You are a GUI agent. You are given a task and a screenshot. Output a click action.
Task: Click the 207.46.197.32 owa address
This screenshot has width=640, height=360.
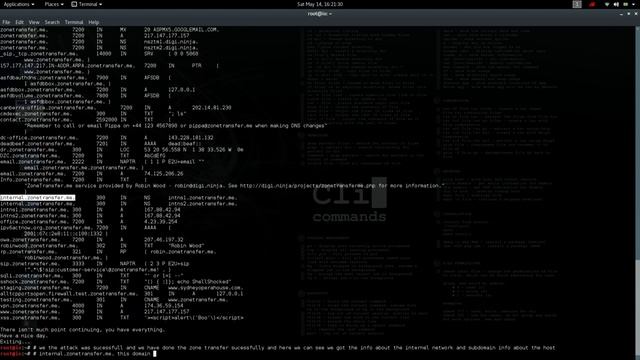[163, 240]
